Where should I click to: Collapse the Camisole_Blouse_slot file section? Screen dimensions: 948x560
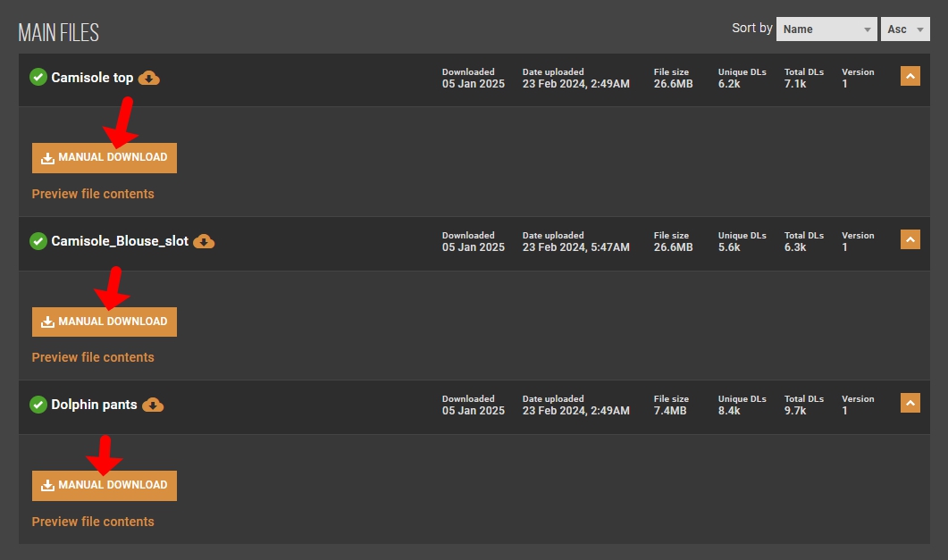[x=910, y=240]
